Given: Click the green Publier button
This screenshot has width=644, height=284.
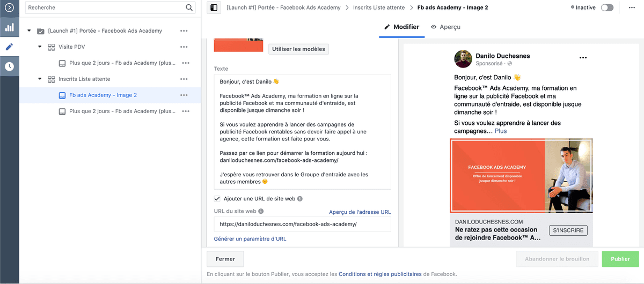Looking at the screenshot, I should 620,259.
